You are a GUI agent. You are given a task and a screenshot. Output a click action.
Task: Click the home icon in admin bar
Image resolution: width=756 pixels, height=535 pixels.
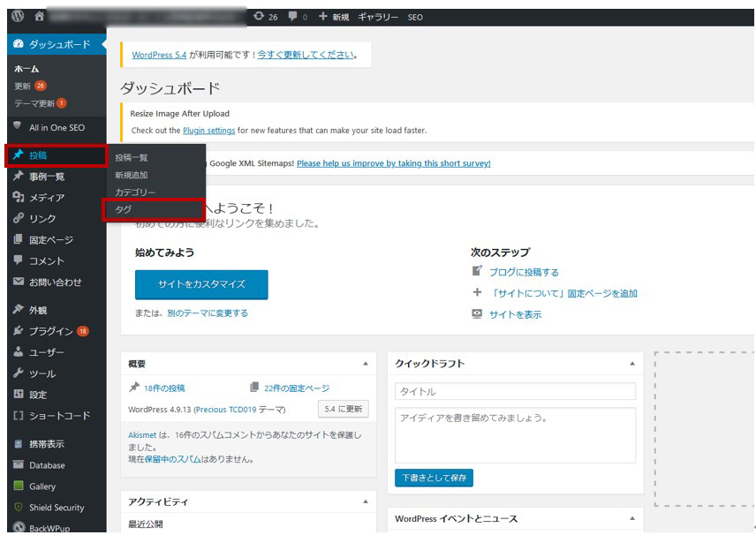click(x=39, y=16)
